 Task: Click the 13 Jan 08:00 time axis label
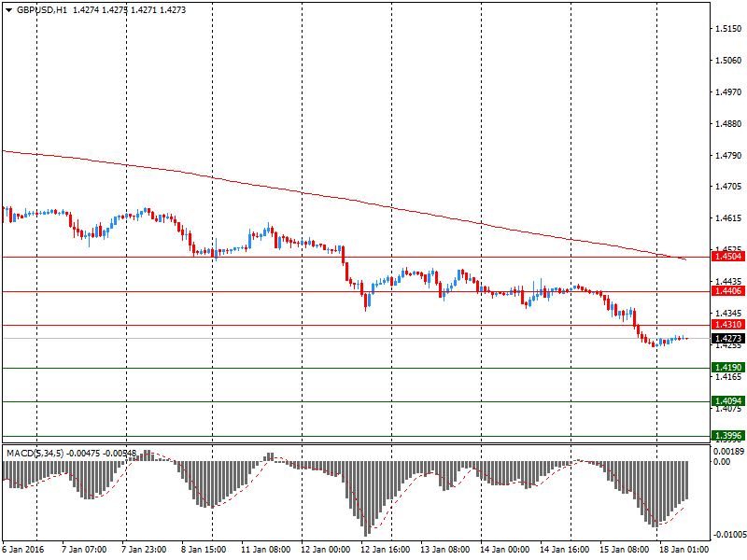point(445,550)
